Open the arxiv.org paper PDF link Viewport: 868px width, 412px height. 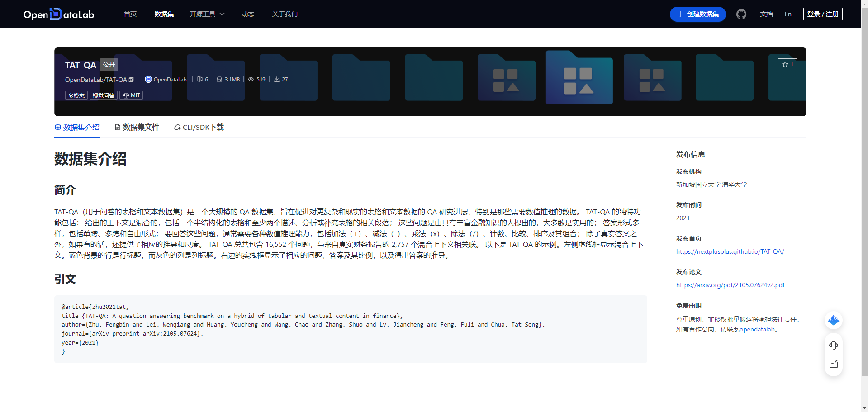[x=730, y=285]
